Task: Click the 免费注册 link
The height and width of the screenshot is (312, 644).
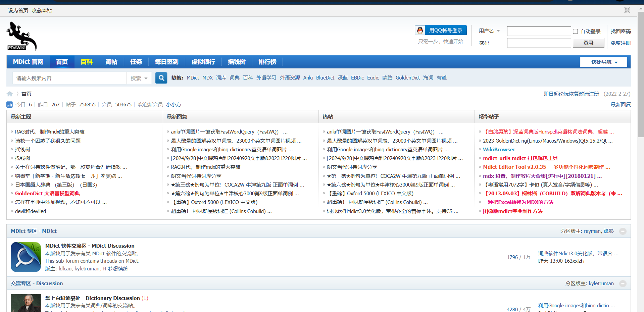Action: click(x=621, y=43)
